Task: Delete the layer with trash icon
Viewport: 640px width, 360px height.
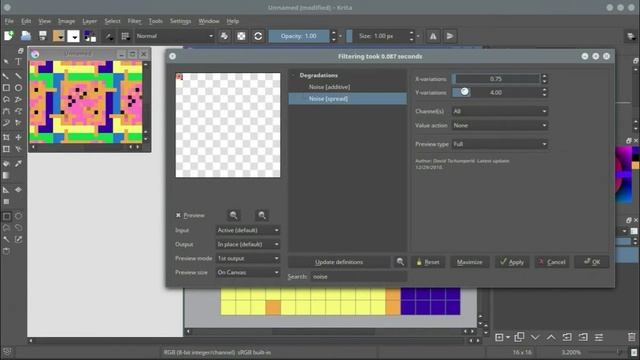Action: [x=632, y=337]
